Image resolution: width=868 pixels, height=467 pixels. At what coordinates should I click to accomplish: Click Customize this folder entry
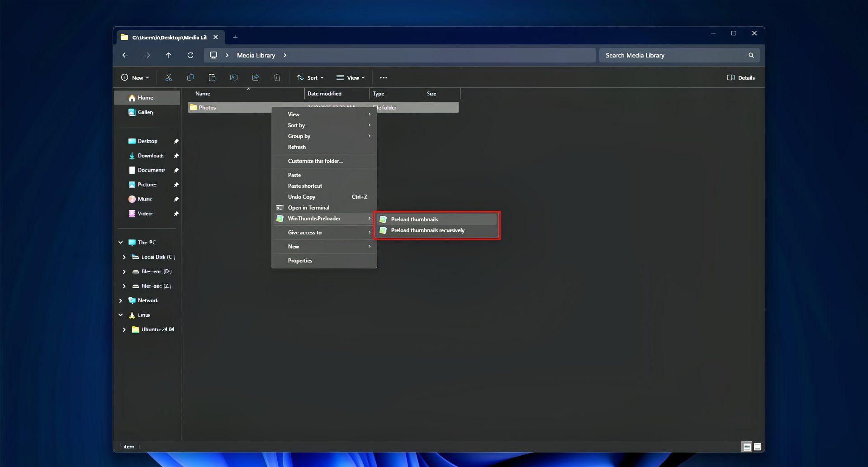coord(324,161)
